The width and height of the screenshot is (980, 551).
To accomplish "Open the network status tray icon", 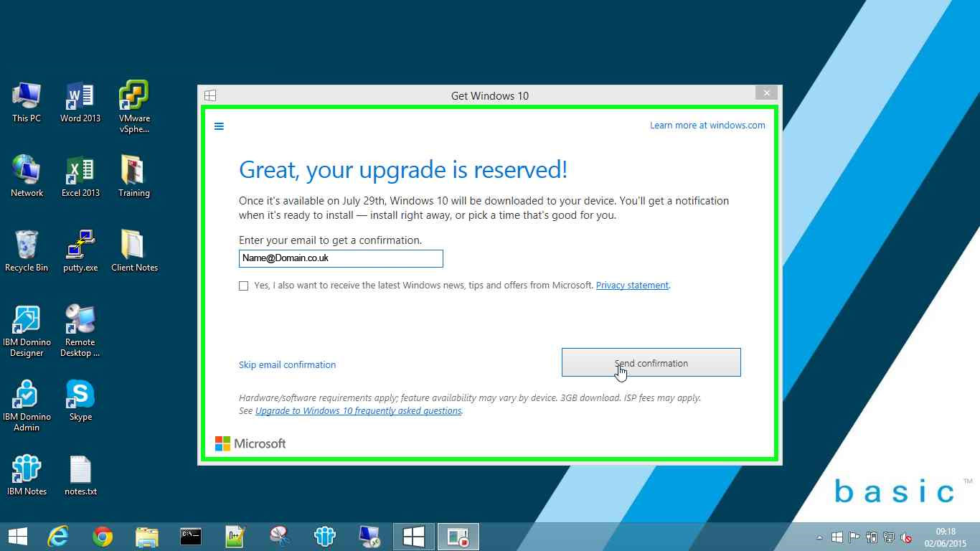I will [890, 537].
